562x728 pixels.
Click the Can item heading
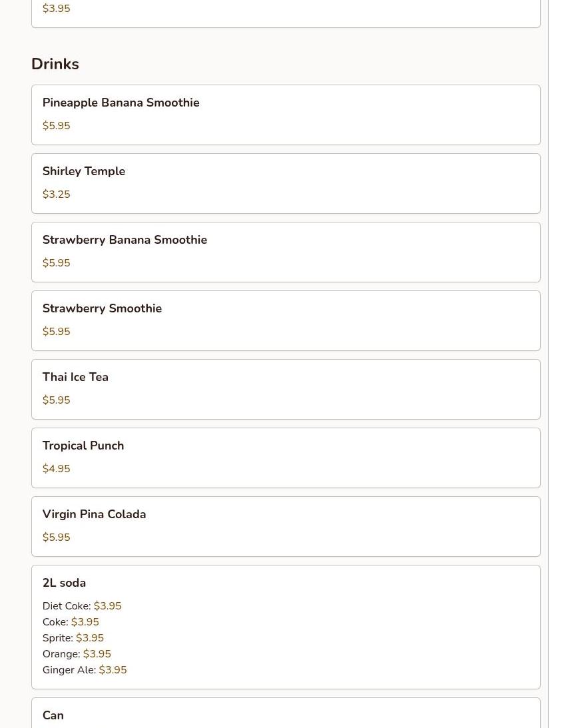[x=53, y=715]
